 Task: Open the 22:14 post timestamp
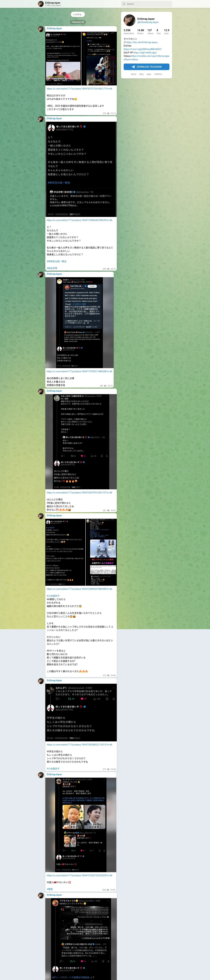[113, 113]
